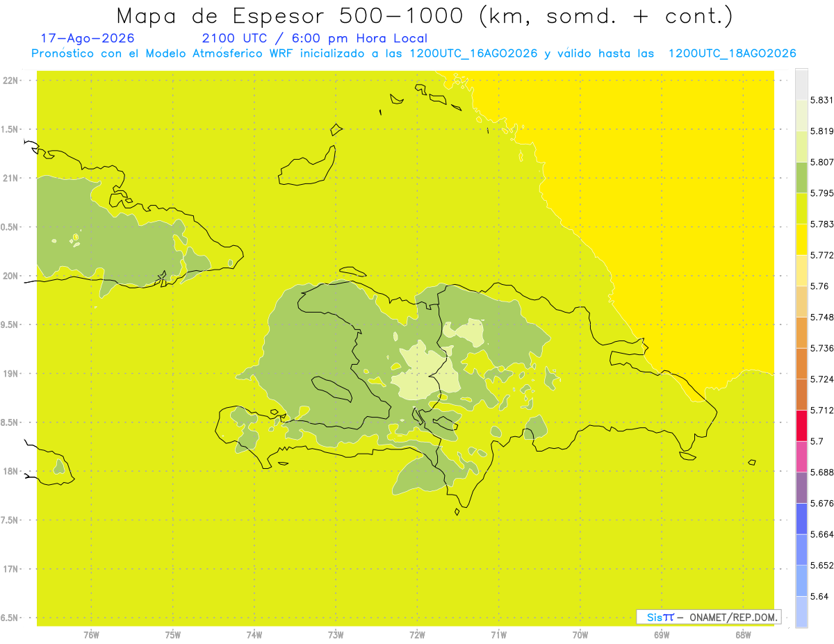Pick the green legend swatch between 5.807 and 5.795
The image size is (834, 644).
[801, 177]
